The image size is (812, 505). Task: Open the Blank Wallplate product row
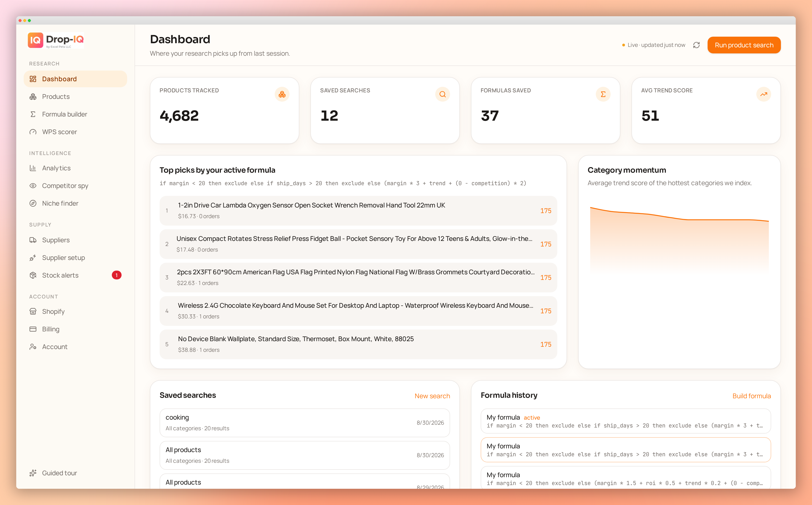[358, 344]
